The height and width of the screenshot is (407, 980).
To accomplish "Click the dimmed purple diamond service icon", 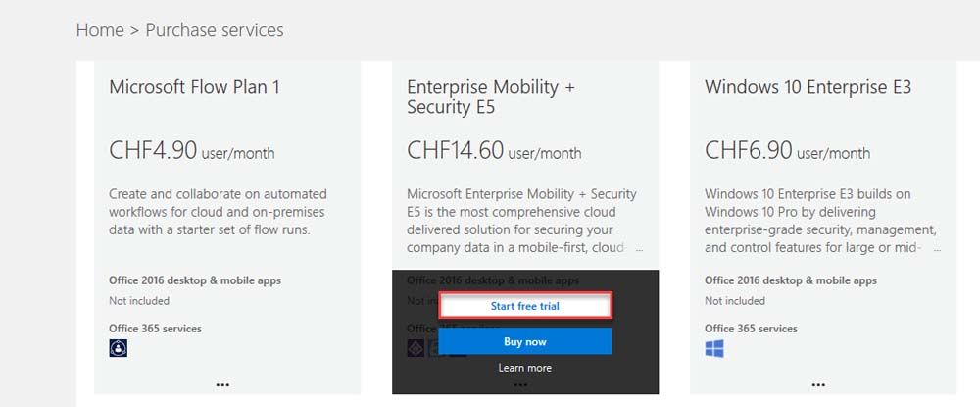I will (x=416, y=348).
